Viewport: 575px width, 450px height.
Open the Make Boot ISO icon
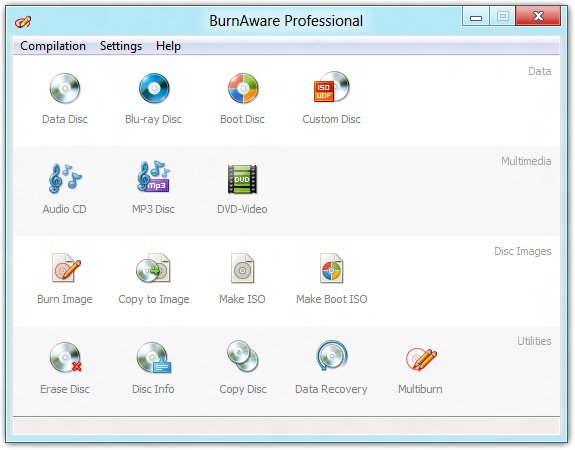tap(332, 268)
